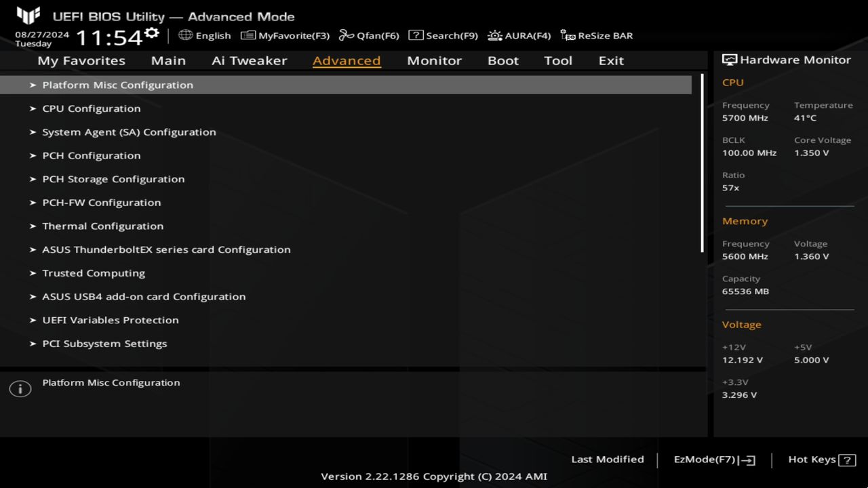This screenshot has height=488, width=868.
Task: Expand PCH Storage Configuration arrow
Action: 33,179
